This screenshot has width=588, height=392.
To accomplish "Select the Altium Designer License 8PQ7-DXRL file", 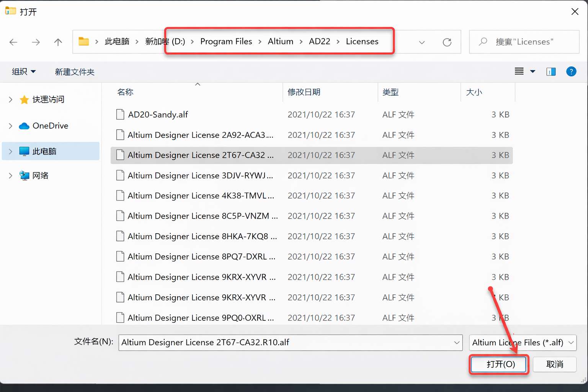I will coord(312,256).
